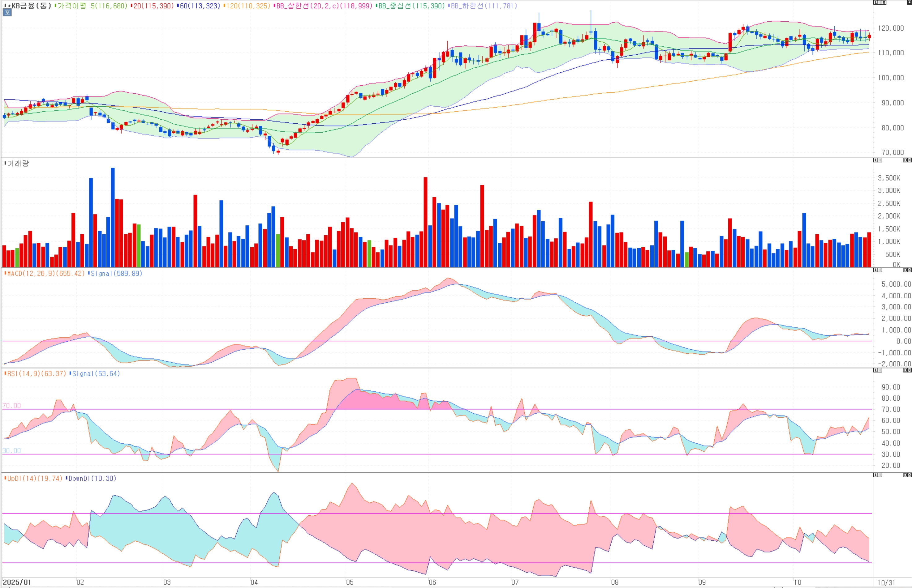Select the 거래량 volume panel label
The width and height of the screenshot is (912, 588).
point(17,164)
